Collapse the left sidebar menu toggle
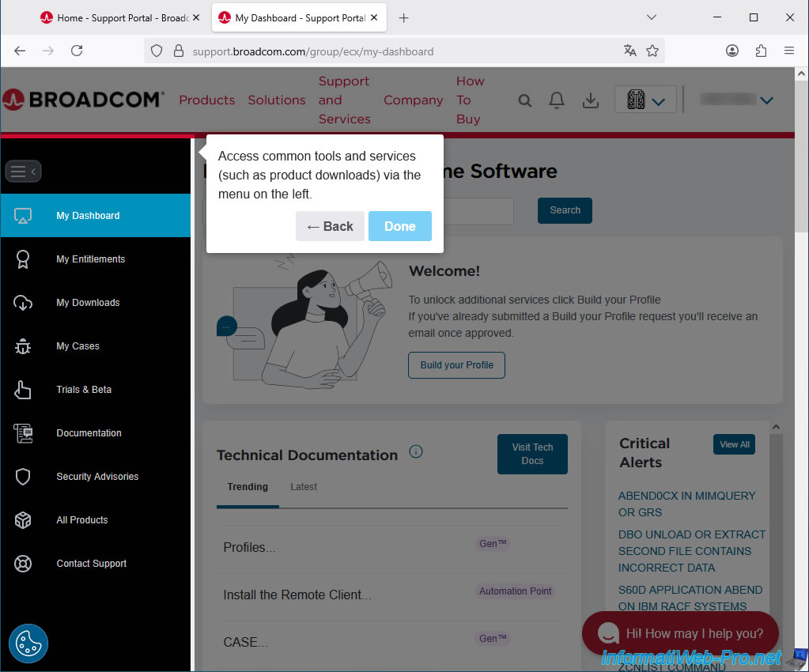The height and width of the screenshot is (672, 809). 23,172
